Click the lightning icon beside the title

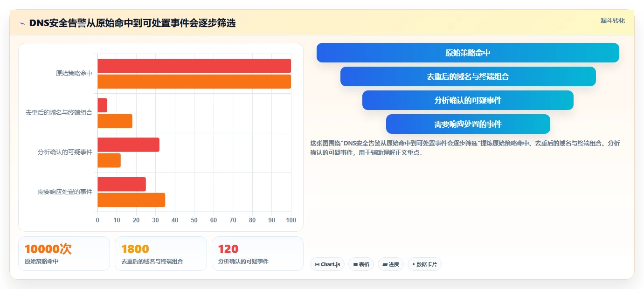22,23
